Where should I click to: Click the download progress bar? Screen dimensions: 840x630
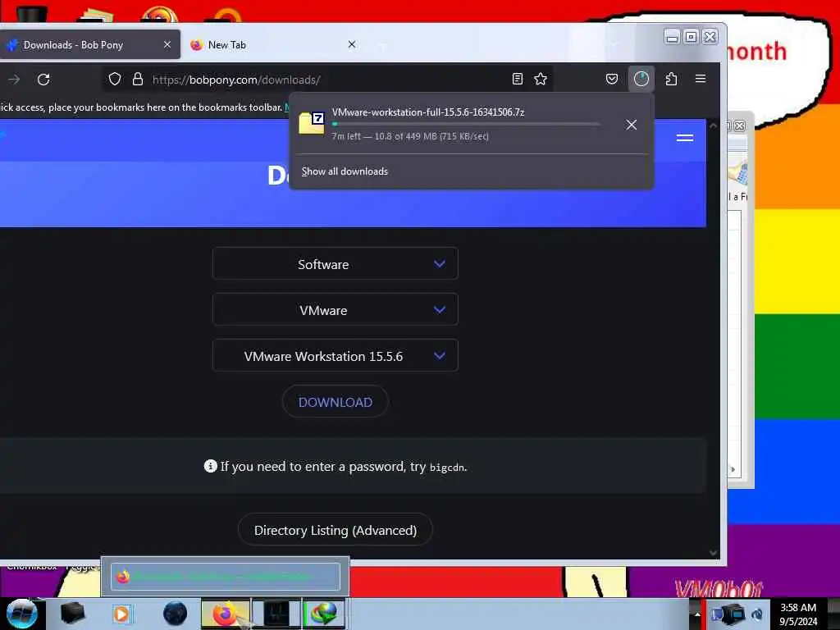tap(466, 124)
